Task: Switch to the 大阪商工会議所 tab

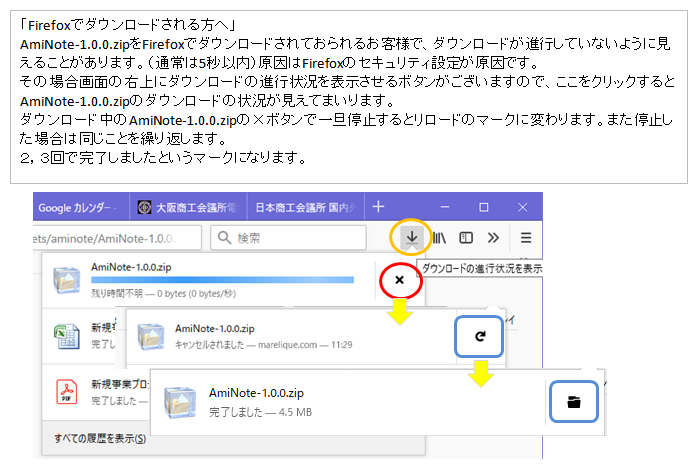Action: 188,207
